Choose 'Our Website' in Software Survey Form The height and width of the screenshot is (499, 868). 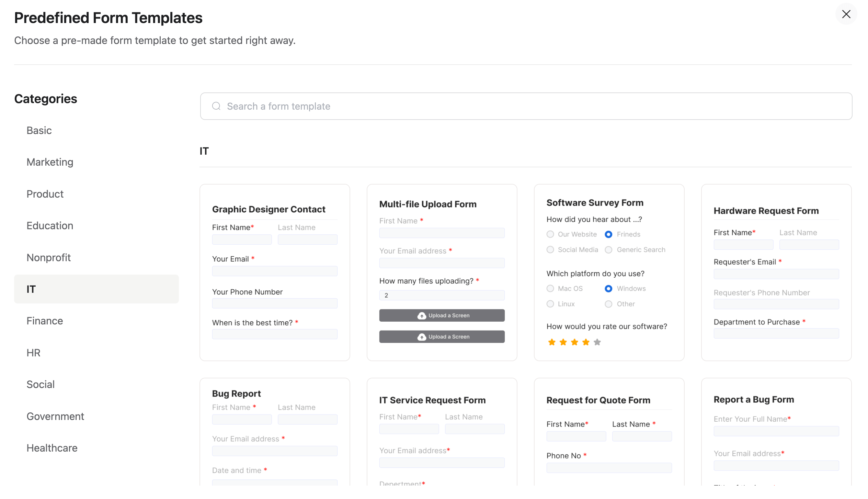(x=550, y=234)
